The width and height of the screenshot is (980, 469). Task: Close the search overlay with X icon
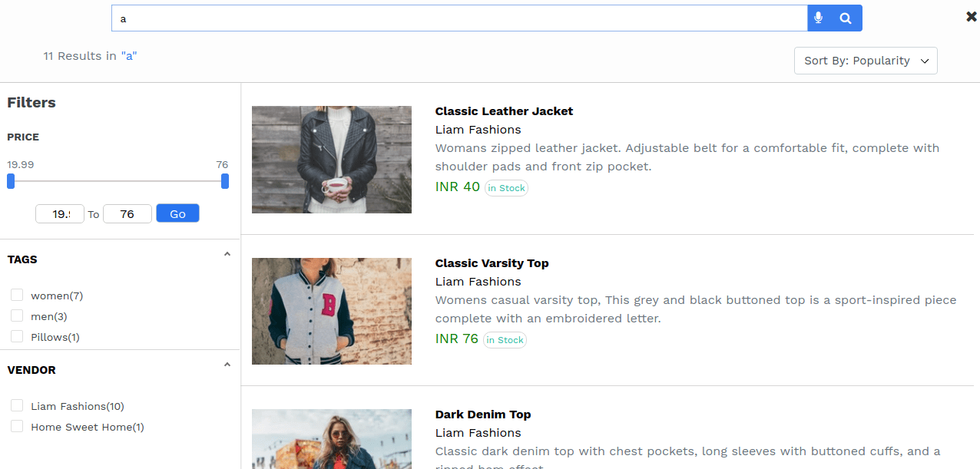[x=972, y=16]
